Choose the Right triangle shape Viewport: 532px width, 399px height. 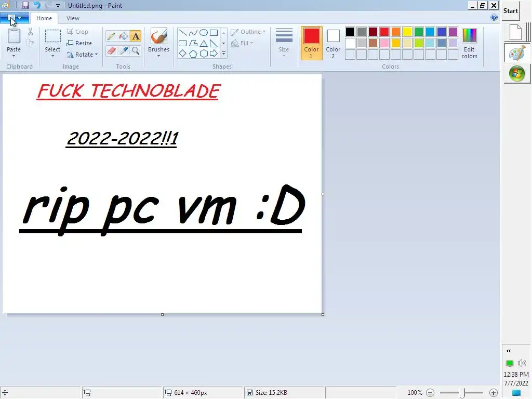[214, 43]
